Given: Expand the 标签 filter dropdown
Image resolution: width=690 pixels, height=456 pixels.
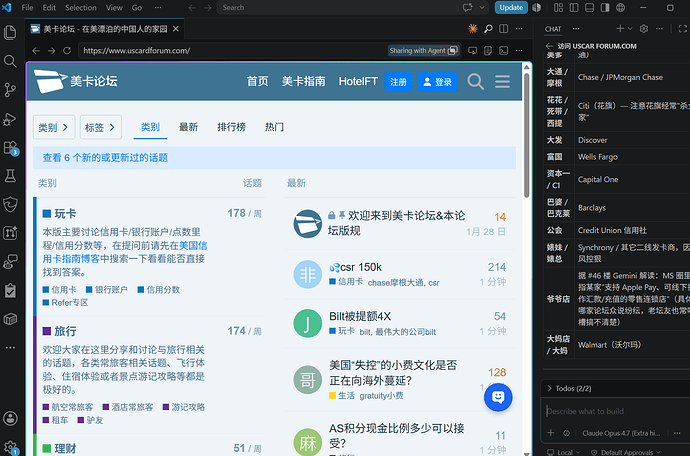Looking at the screenshot, I should [x=101, y=127].
